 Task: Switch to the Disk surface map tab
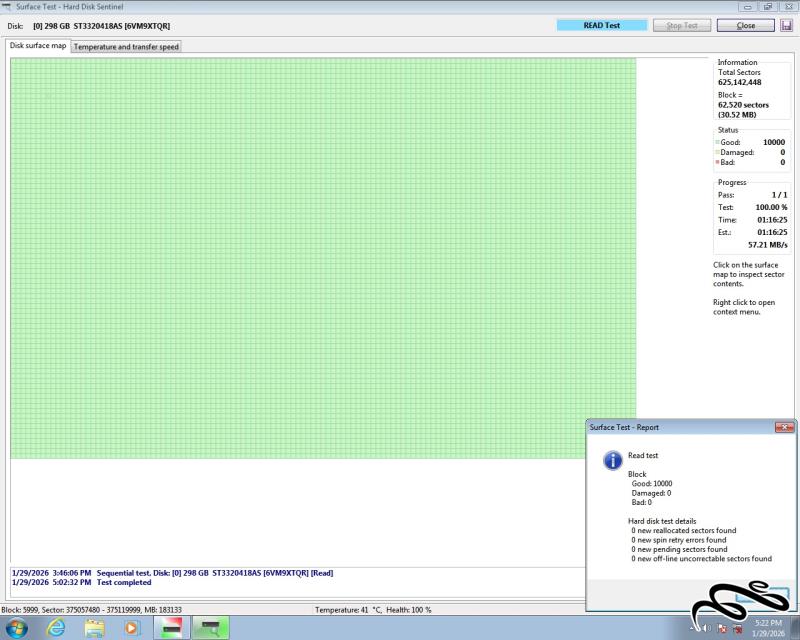click(37, 46)
